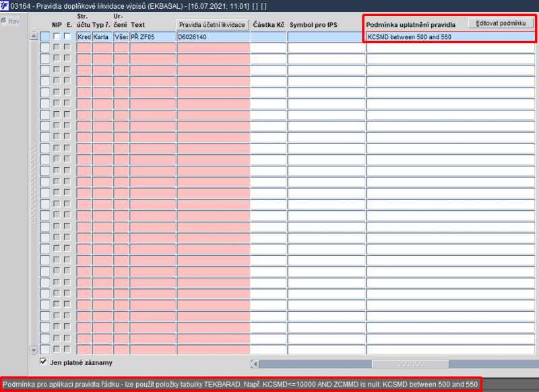Click the Kred cell in first row
The width and height of the screenshot is (539, 392).
tap(84, 37)
